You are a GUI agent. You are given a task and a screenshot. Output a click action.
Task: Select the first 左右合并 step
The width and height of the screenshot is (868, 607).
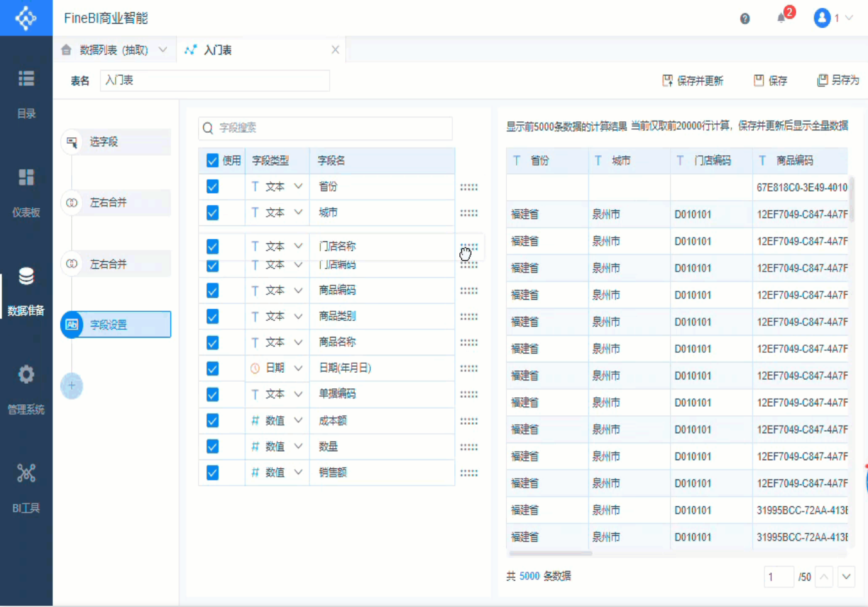[116, 203]
